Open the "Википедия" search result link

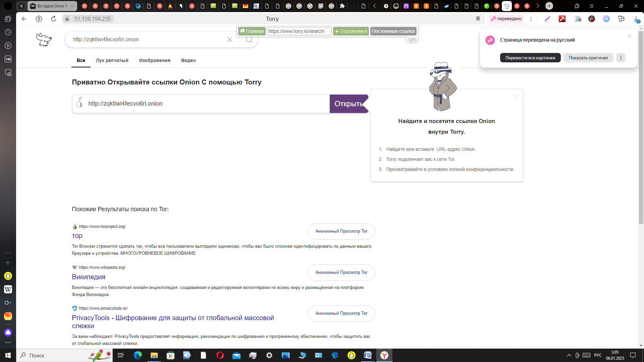click(x=89, y=277)
